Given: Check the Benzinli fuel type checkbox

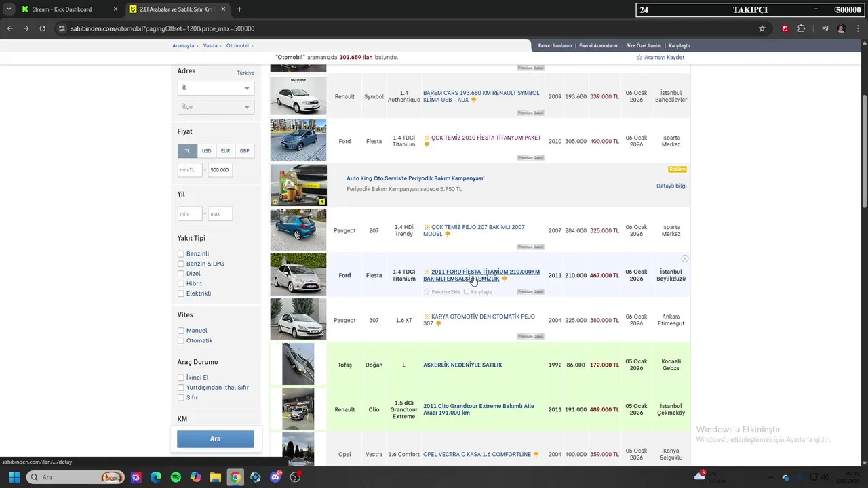Looking at the screenshot, I should (181, 254).
